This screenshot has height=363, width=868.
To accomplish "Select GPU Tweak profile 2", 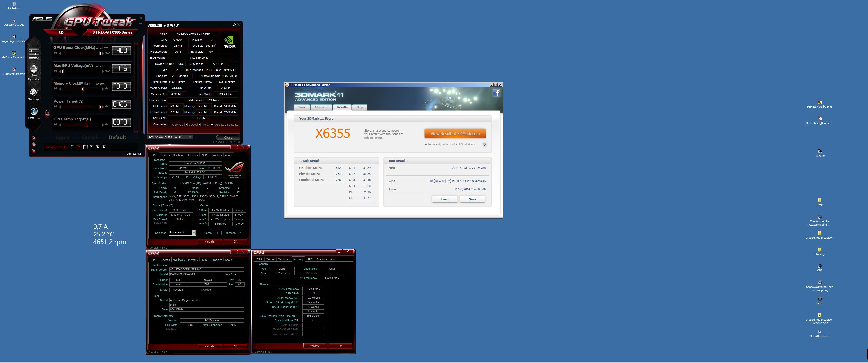I will pos(79,147).
